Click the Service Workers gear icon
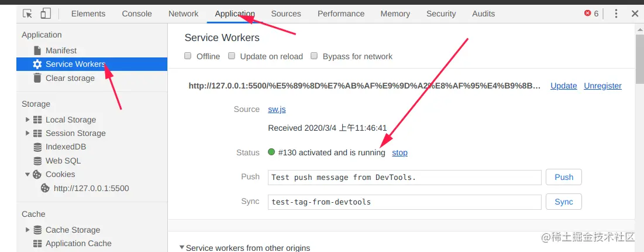Screen dimensions: 644x252 [x=37, y=64]
